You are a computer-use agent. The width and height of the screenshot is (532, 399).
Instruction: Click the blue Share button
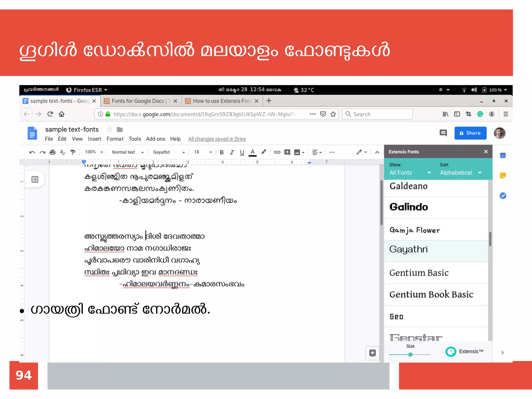tap(470, 133)
